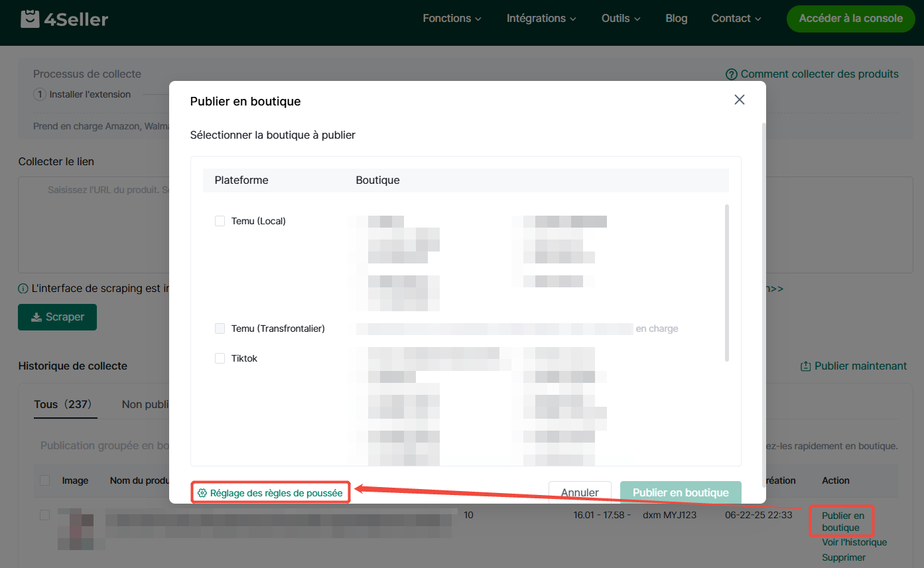Toggle the select-all checkbox in table header

click(x=45, y=480)
